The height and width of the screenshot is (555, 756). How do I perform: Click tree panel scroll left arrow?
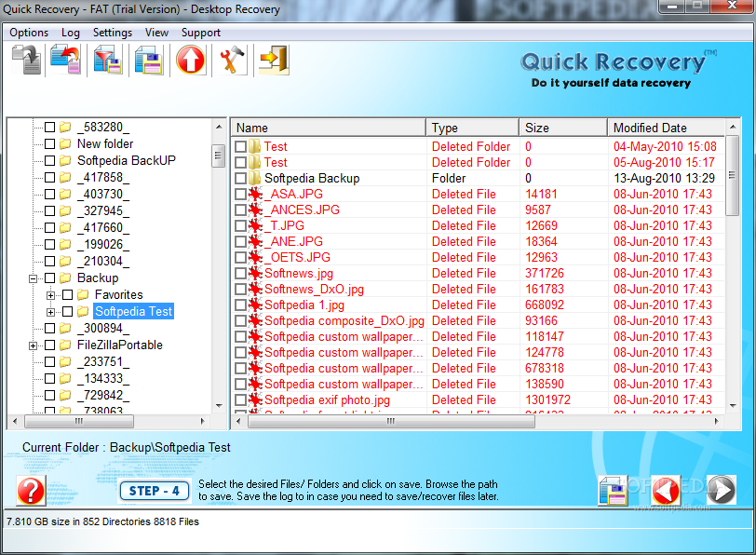coord(15,422)
